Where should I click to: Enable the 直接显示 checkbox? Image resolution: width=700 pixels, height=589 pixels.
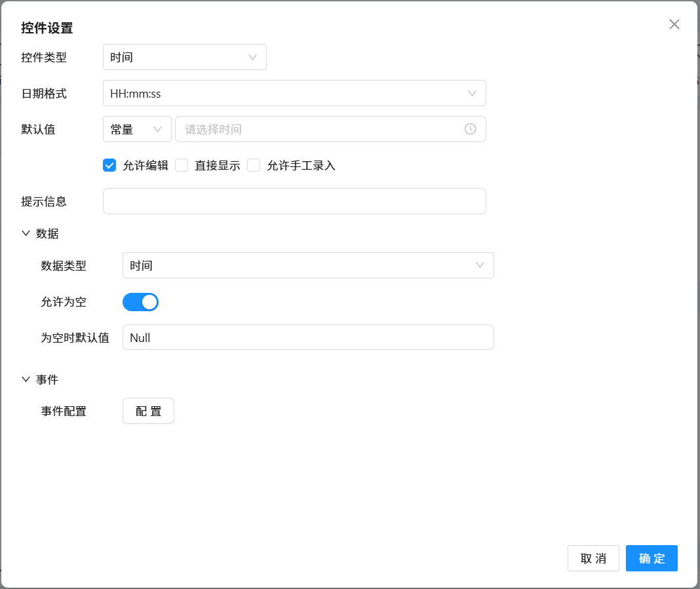[182, 165]
